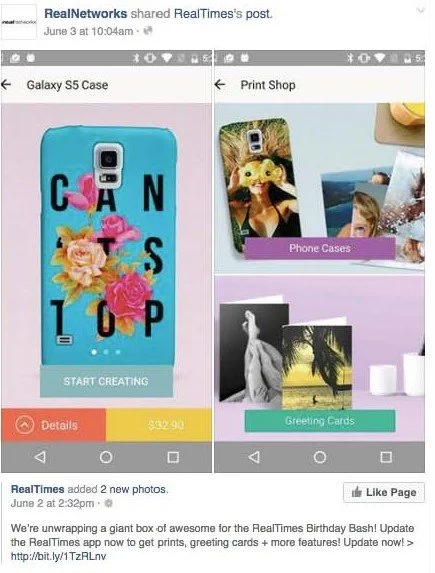Click the Like Page button
Viewport: 435px width, 573px height.
(x=384, y=492)
